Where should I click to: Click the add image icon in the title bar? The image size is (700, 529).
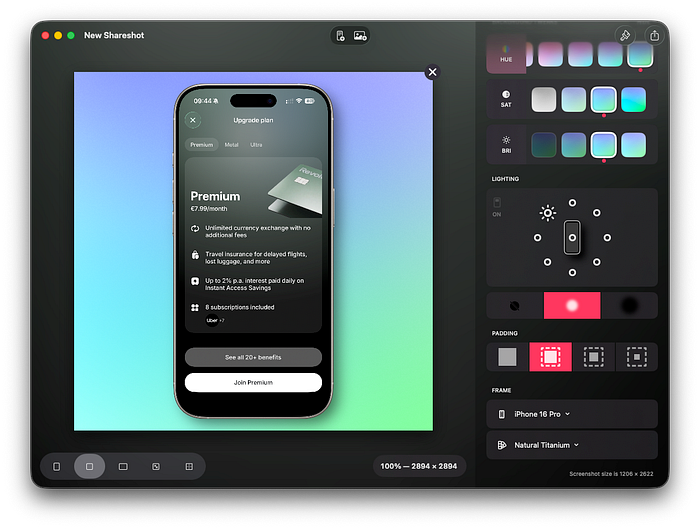pyautogui.click(x=360, y=36)
